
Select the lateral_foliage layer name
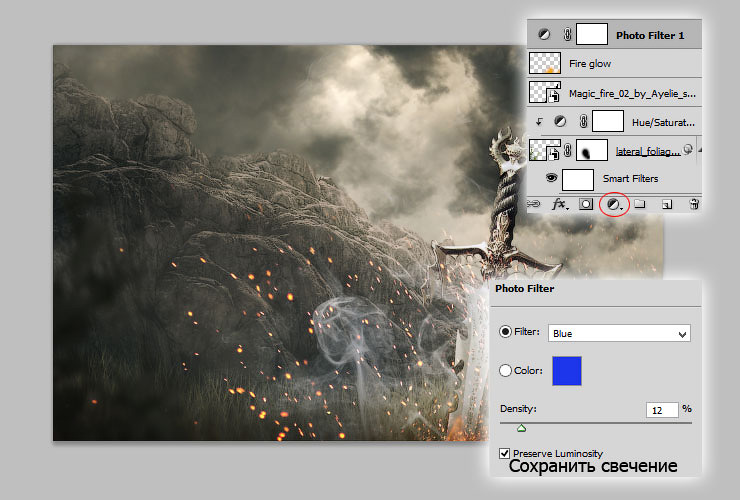tap(648, 151)
